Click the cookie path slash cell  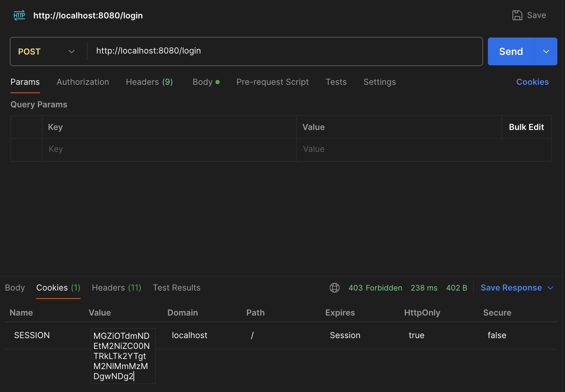coord(252,335)
